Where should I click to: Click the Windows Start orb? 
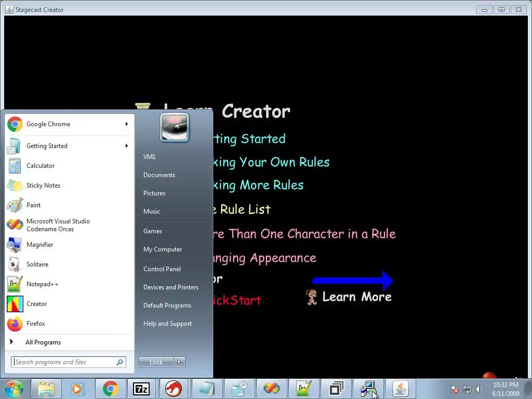tap(14, 389)
